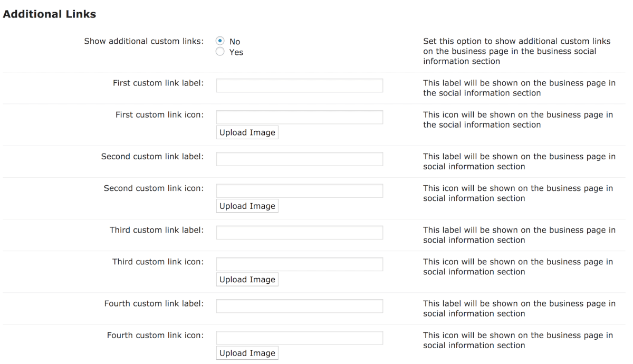Click the 'Fourth custom link label:' caption text
Viewport: 633px width, 364px height.
pyautogui.click(x=154, y=303)
